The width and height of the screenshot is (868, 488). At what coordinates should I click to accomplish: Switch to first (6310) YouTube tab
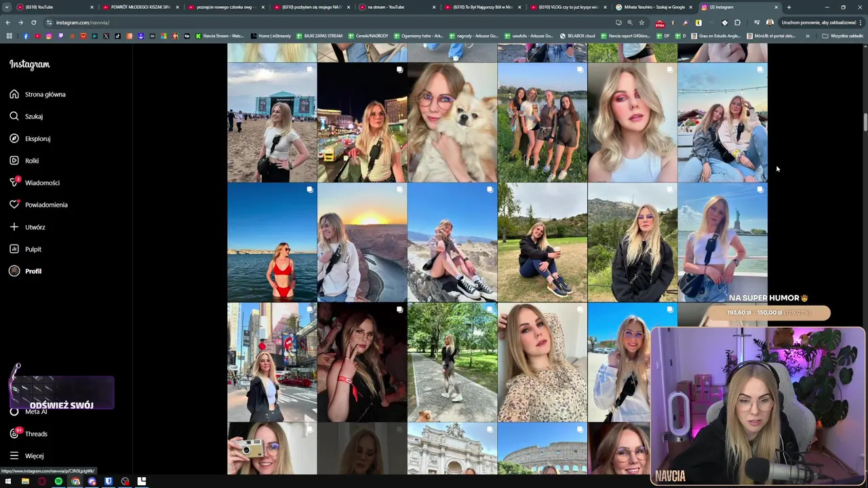pyautogui.click(x=54, y=7)
